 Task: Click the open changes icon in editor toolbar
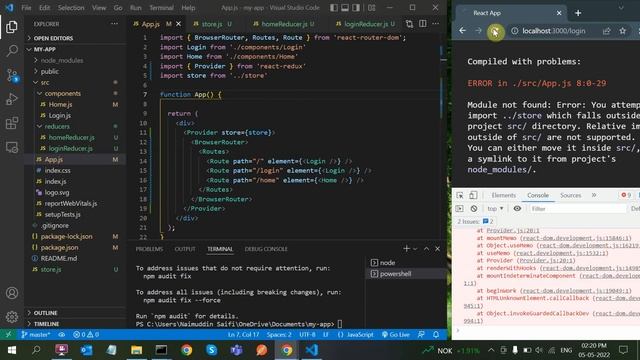click(409, 24)
